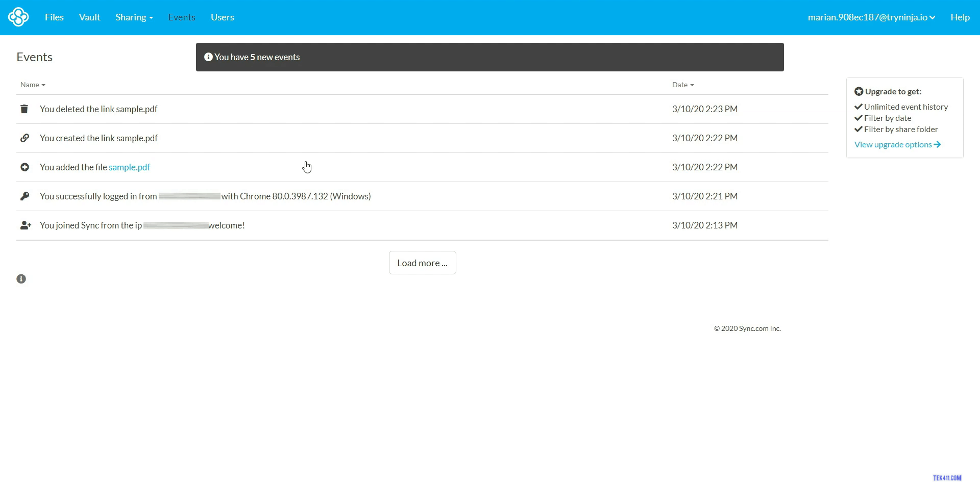Click the Events page heading
Viewport: 980px width, 489px height.
[34, 57]
